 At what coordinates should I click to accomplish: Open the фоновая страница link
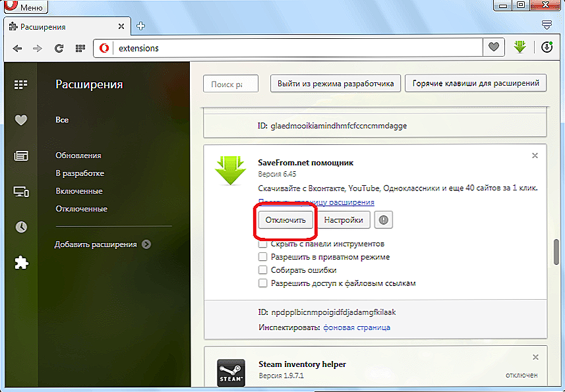[x=357, y=327]
